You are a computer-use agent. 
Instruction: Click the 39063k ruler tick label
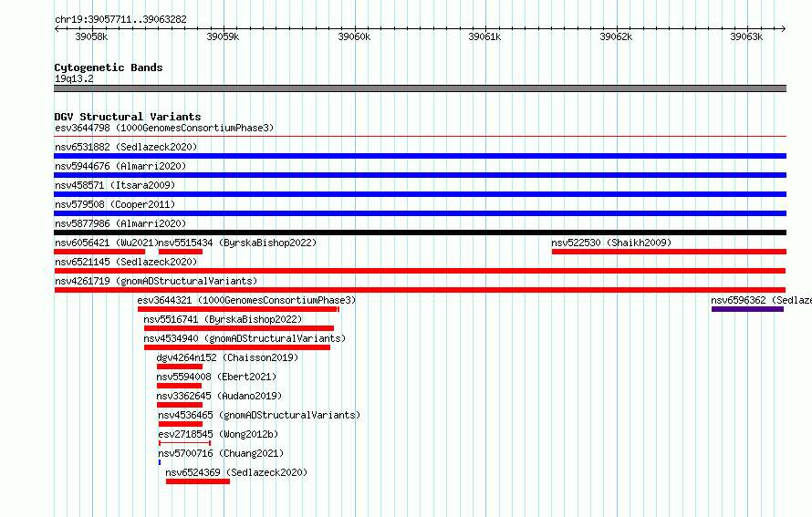coord(746,36)
